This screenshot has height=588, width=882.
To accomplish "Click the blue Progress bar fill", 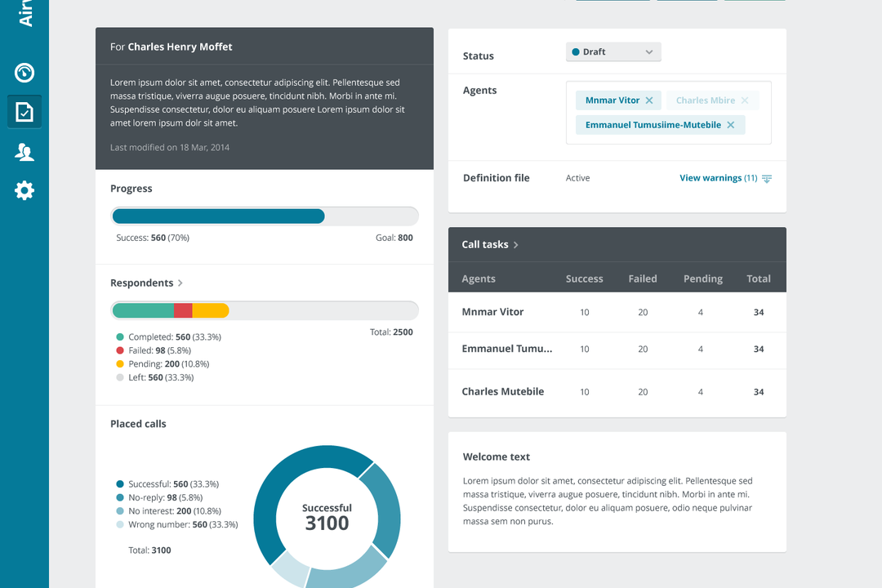I will [218, 216].
